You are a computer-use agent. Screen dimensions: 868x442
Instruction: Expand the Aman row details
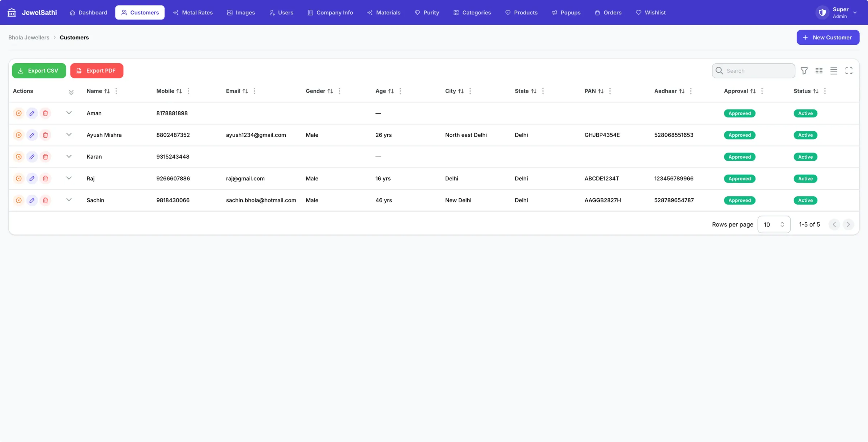[x=69, y=113]
